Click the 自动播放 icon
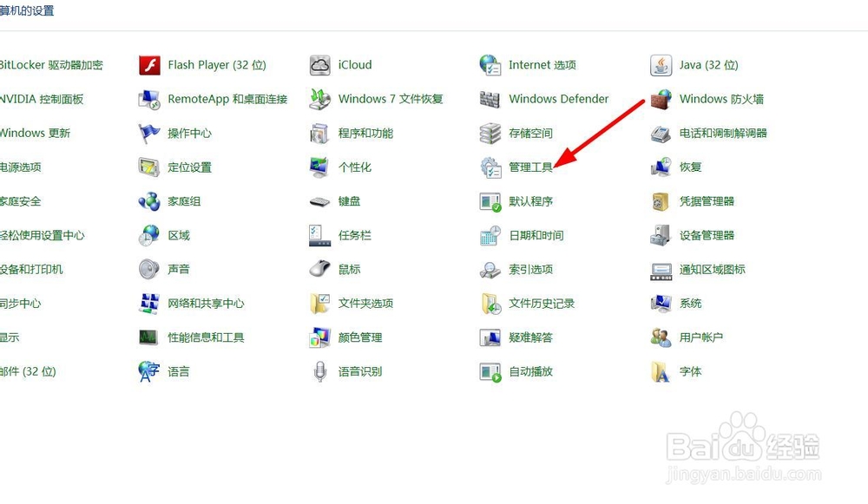868x504 pixels. pos(490,372)
